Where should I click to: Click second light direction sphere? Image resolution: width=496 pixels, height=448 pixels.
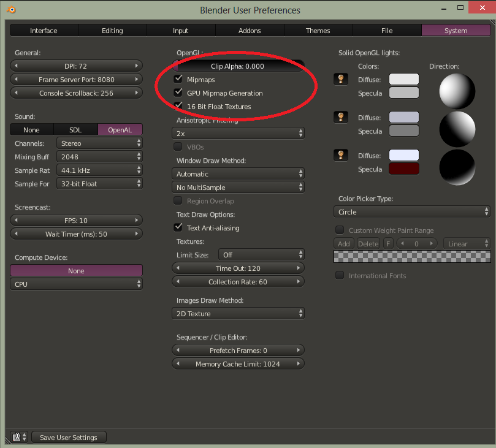coord(457,129)
